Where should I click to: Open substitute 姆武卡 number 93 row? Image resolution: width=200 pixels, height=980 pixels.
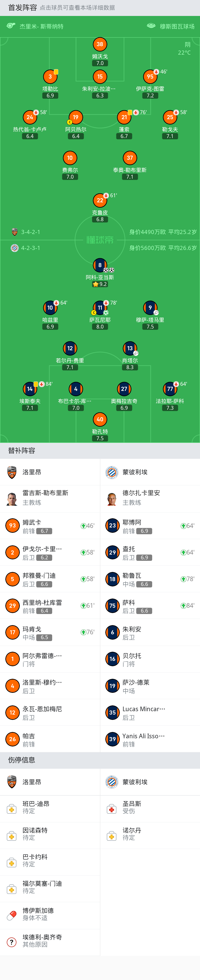point(50,526)
